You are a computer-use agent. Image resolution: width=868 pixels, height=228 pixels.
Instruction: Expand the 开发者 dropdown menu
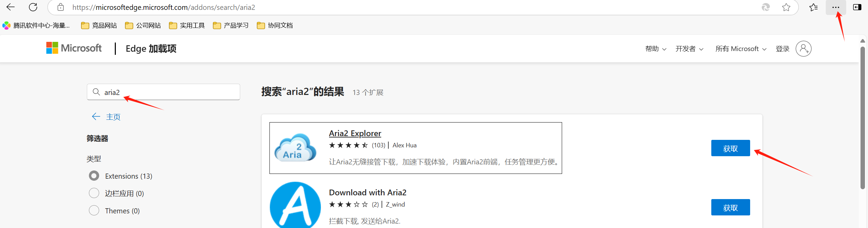689,49
